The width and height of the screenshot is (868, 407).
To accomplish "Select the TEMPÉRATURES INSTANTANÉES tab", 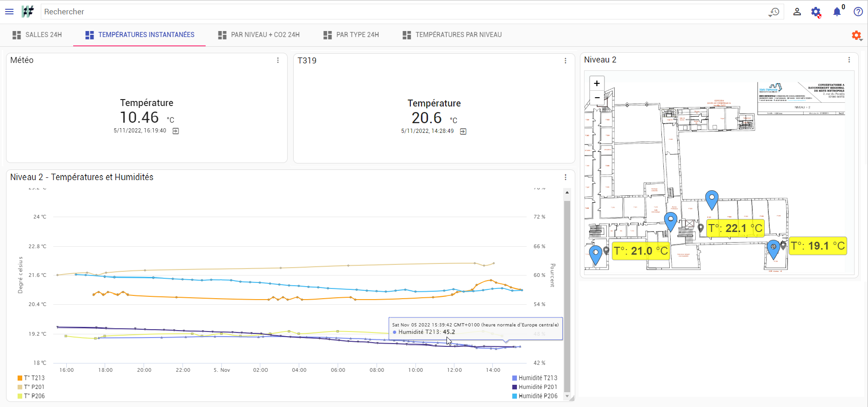I will (x=139, y=35).
